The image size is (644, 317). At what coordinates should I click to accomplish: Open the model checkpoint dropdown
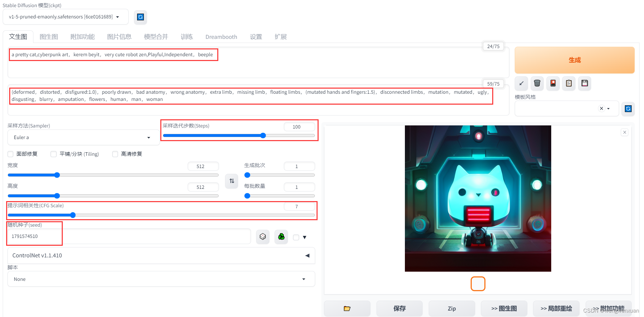65,17
